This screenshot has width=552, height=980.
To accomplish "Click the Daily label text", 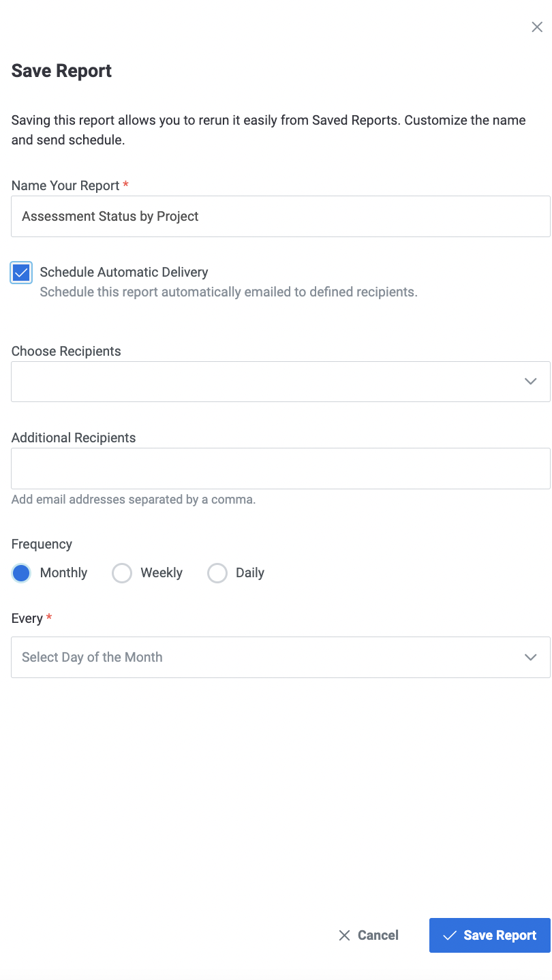I will click(x=250, y=573).
